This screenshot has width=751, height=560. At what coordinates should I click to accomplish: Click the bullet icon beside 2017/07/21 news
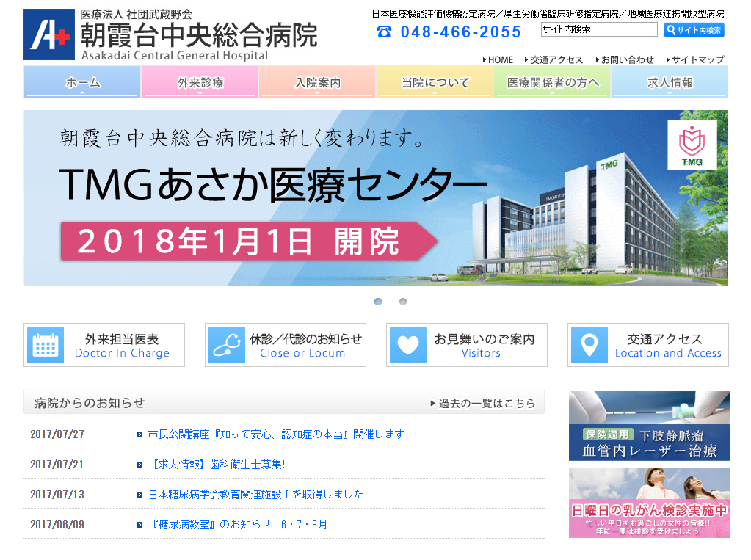click(140, 465)
